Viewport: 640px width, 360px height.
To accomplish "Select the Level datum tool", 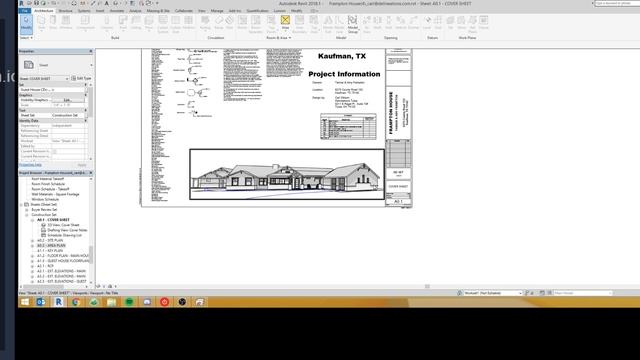I will tap(427, 23).
